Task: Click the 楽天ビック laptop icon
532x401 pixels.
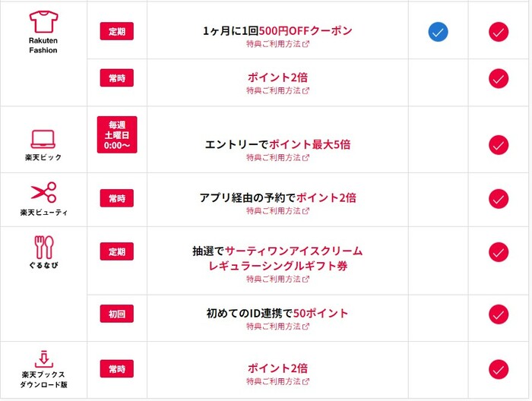Action: (43, 139)
